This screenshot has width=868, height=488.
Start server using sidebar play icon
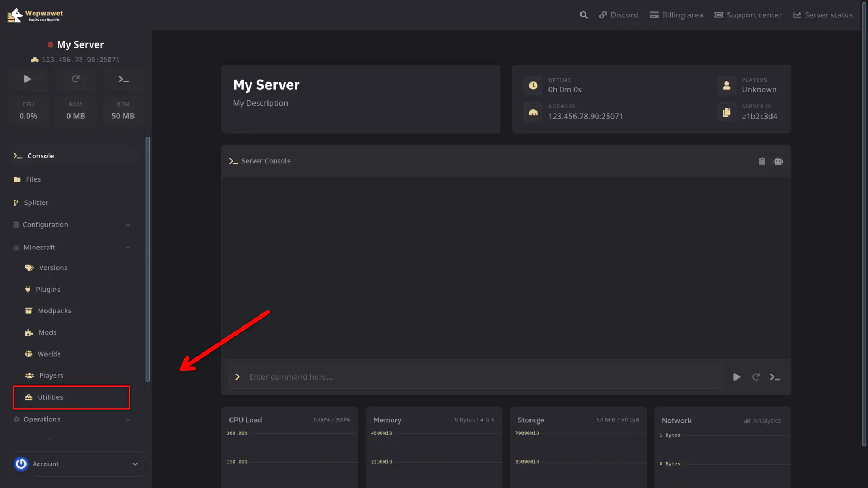(x=28, y=79)
